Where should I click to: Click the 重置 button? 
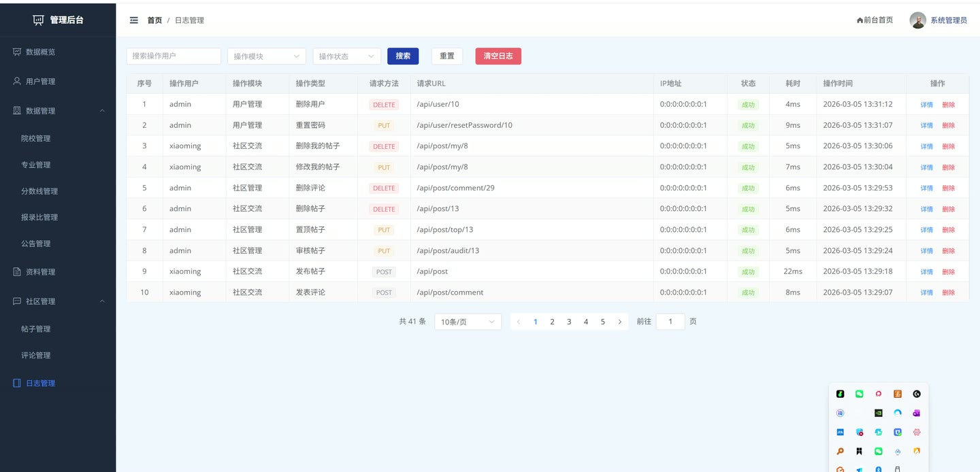(x=447, y=56)
